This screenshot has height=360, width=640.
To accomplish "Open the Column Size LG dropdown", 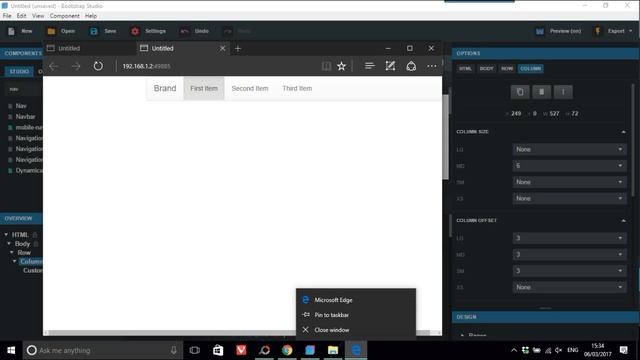I will coord(569,149).
